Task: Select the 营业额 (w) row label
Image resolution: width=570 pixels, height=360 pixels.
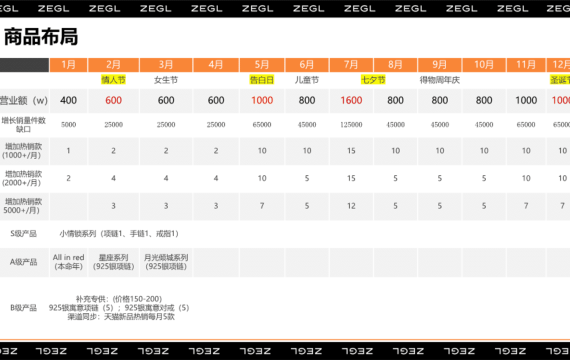Action: 24,100
